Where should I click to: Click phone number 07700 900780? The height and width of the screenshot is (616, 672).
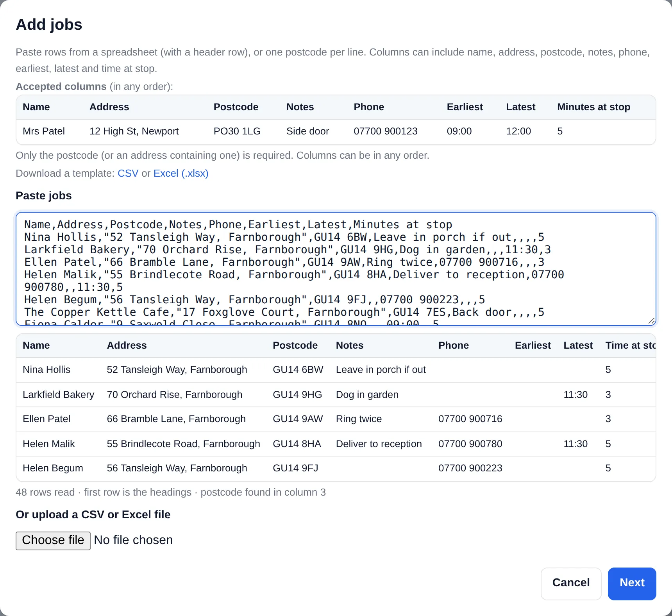click(470, 444)
